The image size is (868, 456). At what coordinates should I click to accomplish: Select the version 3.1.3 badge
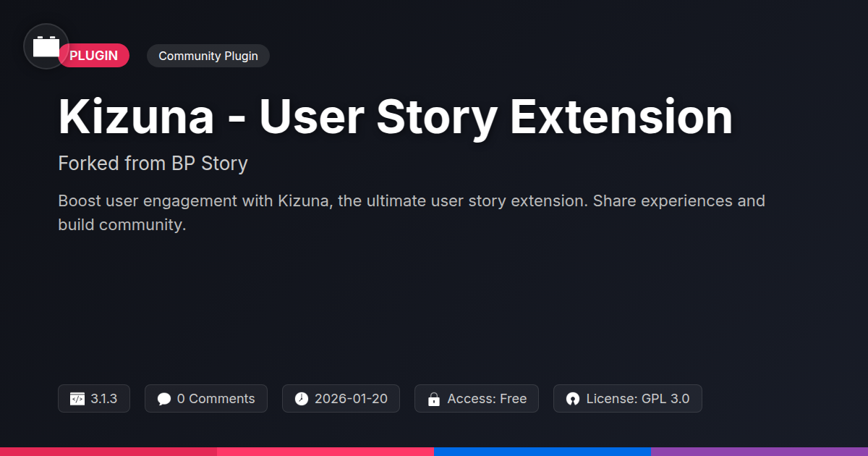[94, 399]
